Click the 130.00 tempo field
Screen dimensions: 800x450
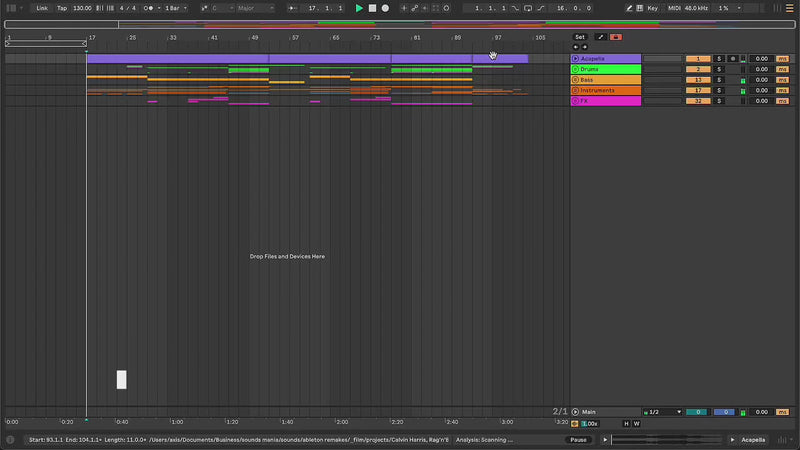click(x=82, y=8)
